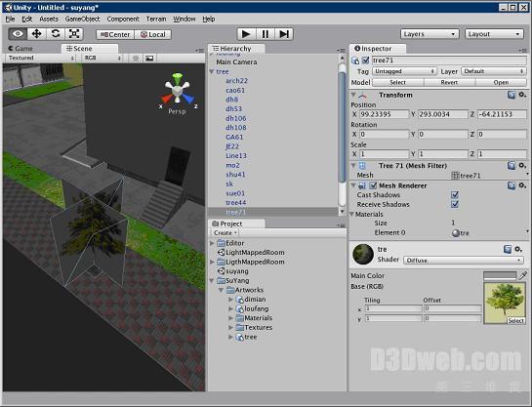
Task: Click the Play button
Action: [246, 34]
